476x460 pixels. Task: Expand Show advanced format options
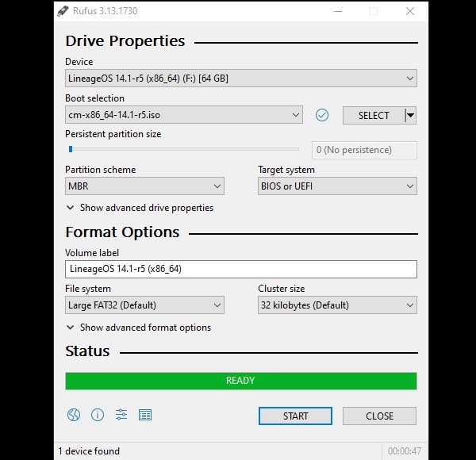(x=138, y=328)
